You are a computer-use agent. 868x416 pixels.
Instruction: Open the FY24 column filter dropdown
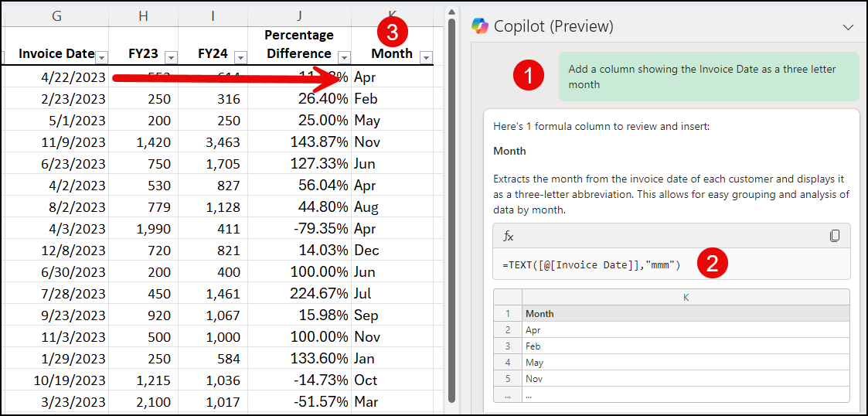click(x=241, y=57)
